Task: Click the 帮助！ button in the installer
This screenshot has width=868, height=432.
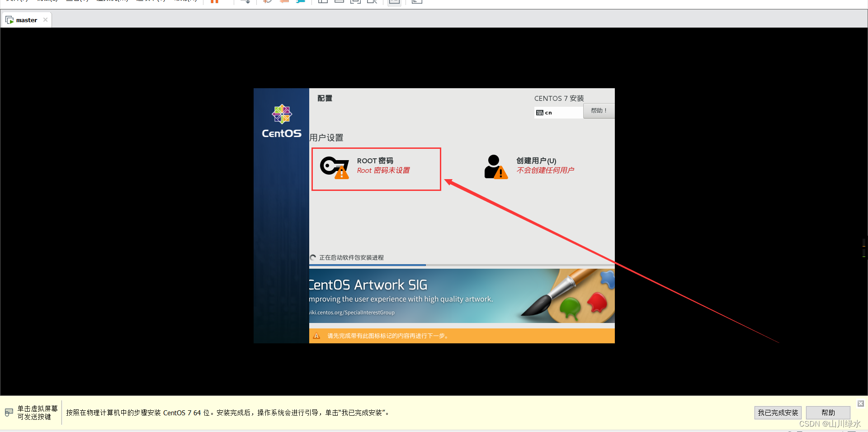Action: pyautogui.click(x=599, y=111)
